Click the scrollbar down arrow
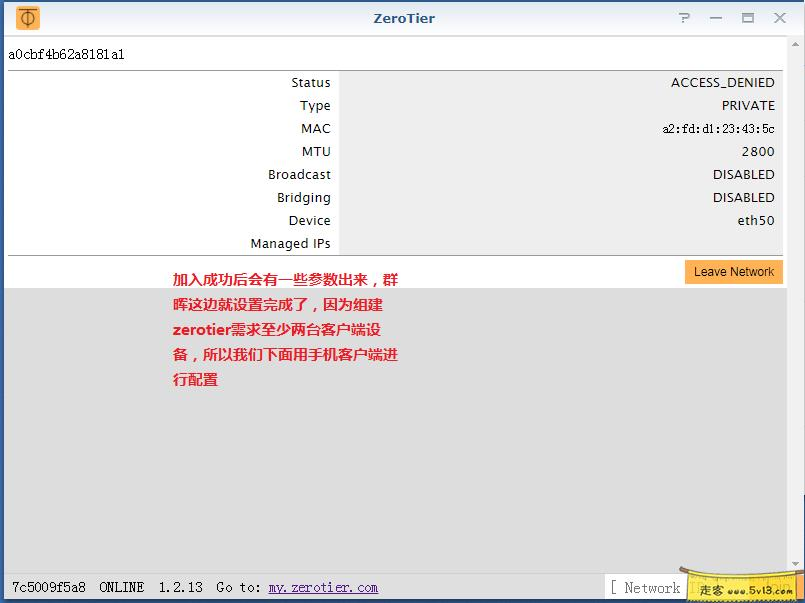Screen dimensions: 805x603 point(795,564)
